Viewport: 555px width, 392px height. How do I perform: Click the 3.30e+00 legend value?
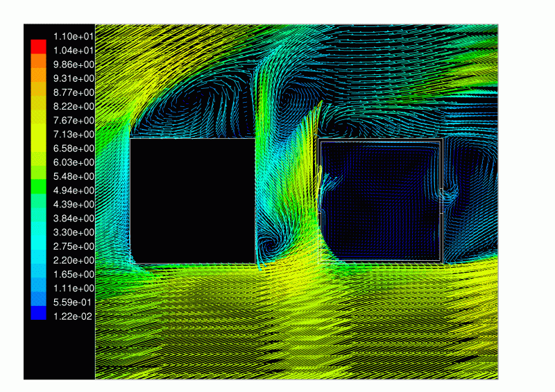(x=74, y=232)
